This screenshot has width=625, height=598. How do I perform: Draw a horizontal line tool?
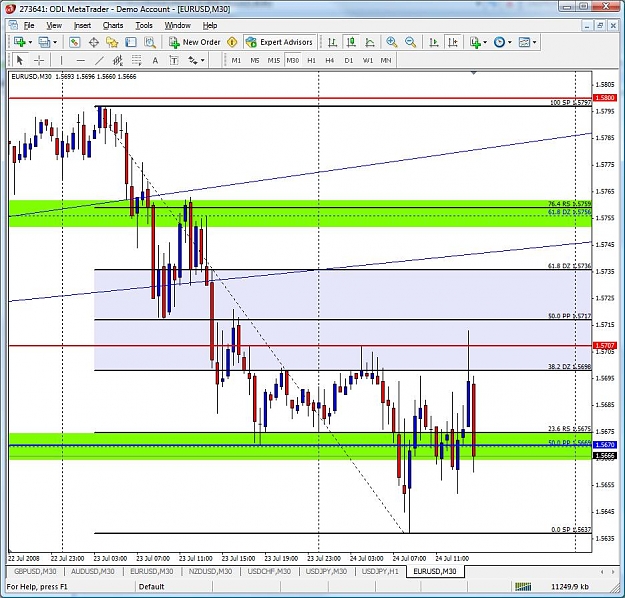pyautogui.click(x=81, y=60)
